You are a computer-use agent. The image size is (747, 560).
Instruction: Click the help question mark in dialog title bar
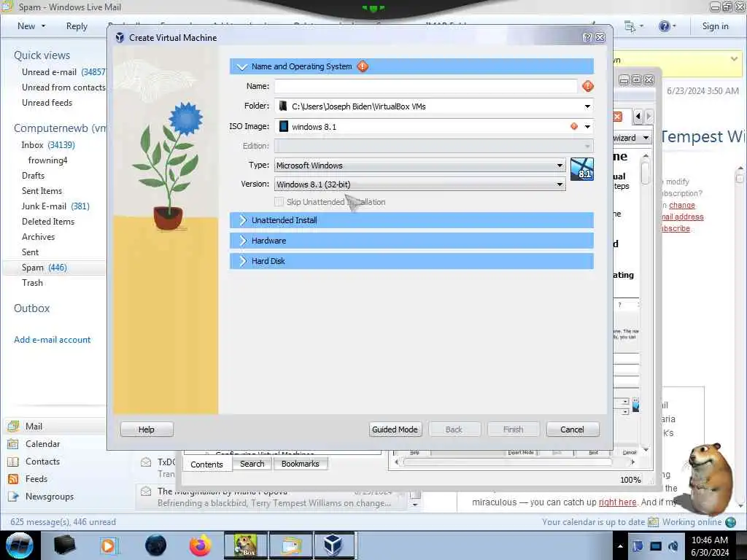coord(587,38)
